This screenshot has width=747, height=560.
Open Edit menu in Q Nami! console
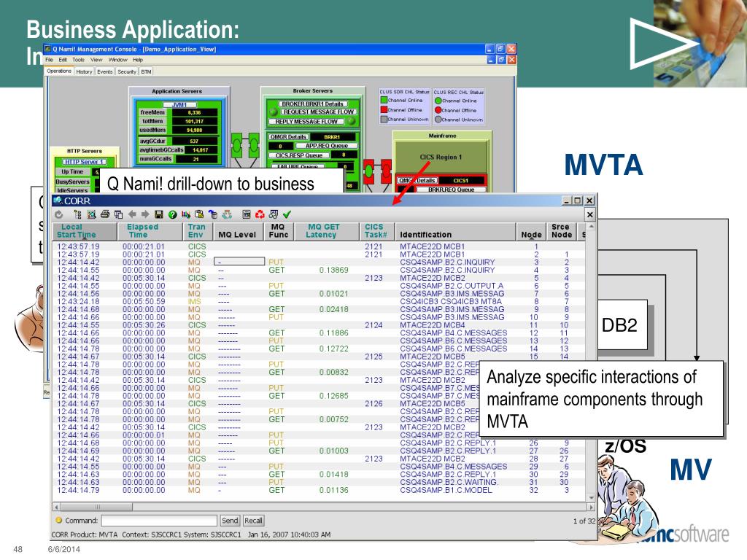point(63,60)
